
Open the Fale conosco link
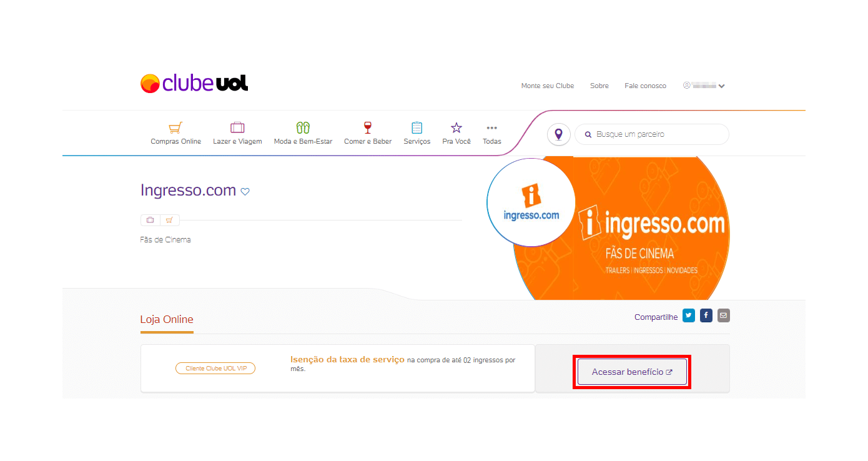645,86
